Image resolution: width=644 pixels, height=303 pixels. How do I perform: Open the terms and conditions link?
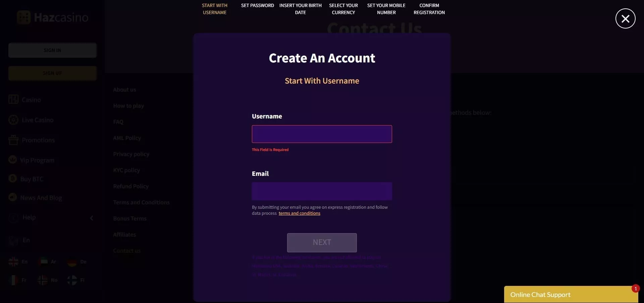[x=300, y=213]
